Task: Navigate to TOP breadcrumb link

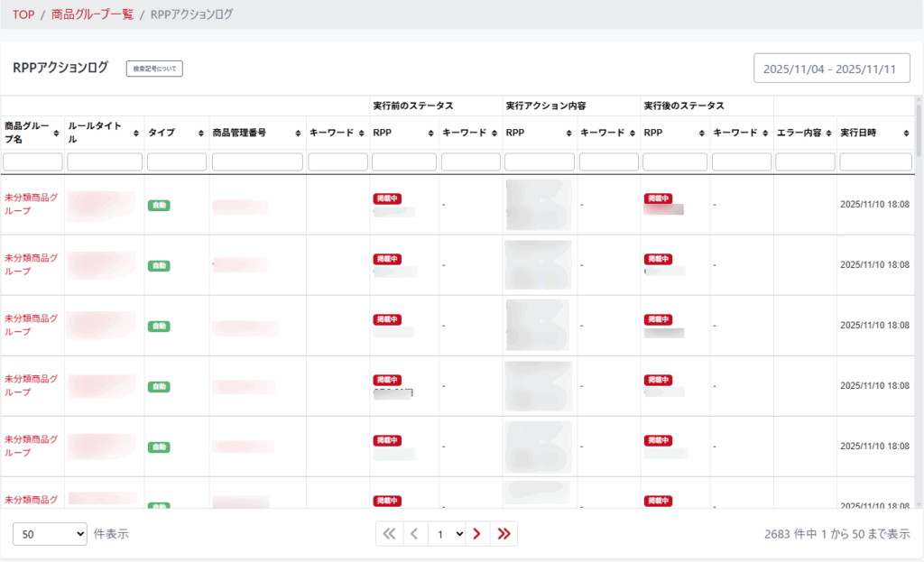Action: [23, 14]
